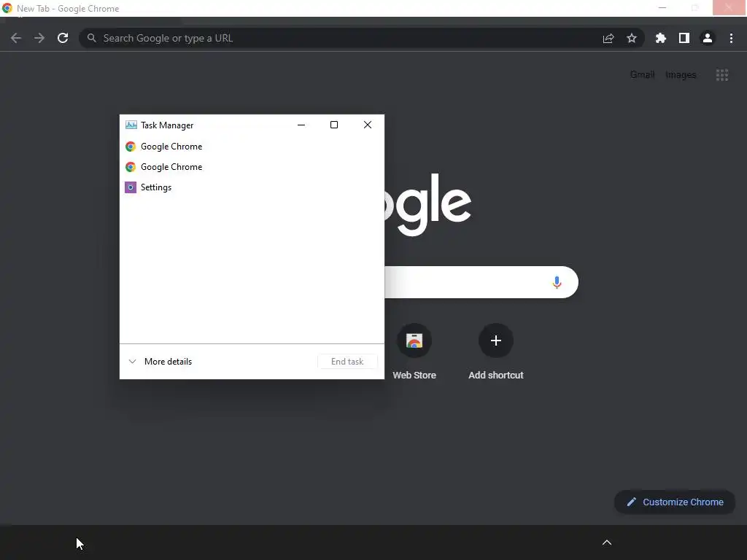
Task: Select the Settings task row
Action: coord(252,187)
